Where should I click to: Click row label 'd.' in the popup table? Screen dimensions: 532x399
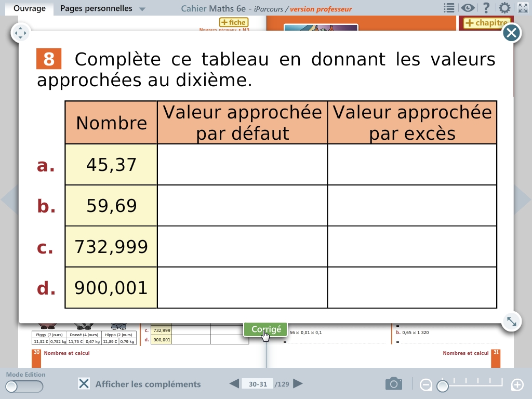pyautogui.click(x=46, y=288)
